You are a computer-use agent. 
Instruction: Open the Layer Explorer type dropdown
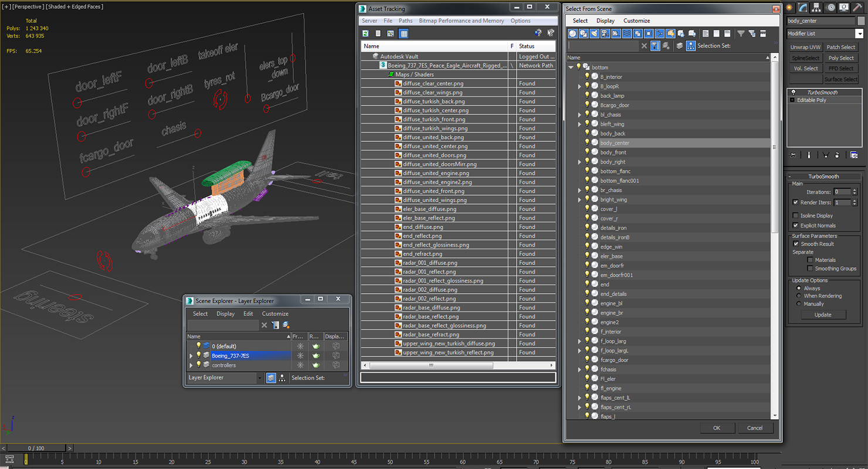click(x=260, y=378)
